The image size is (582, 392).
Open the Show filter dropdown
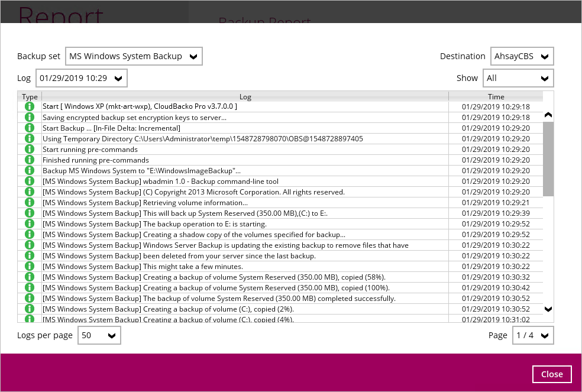pyautogui.click(x=518, y=77)
